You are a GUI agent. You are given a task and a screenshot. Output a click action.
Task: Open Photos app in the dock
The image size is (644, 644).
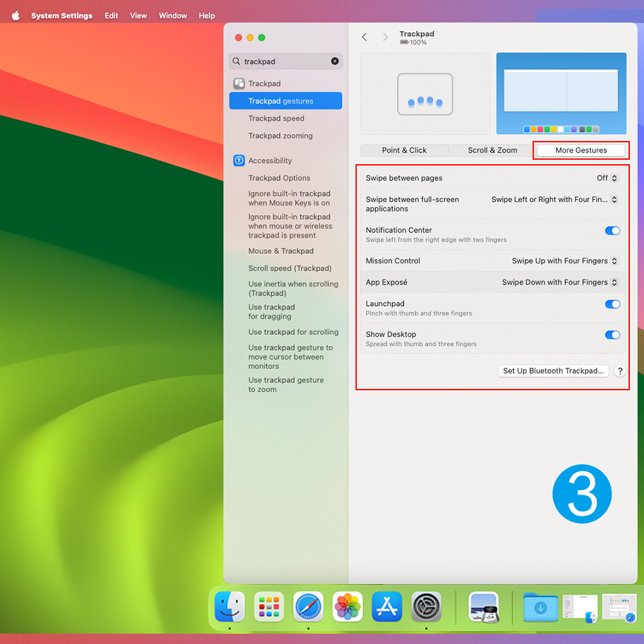click(348, 607)
